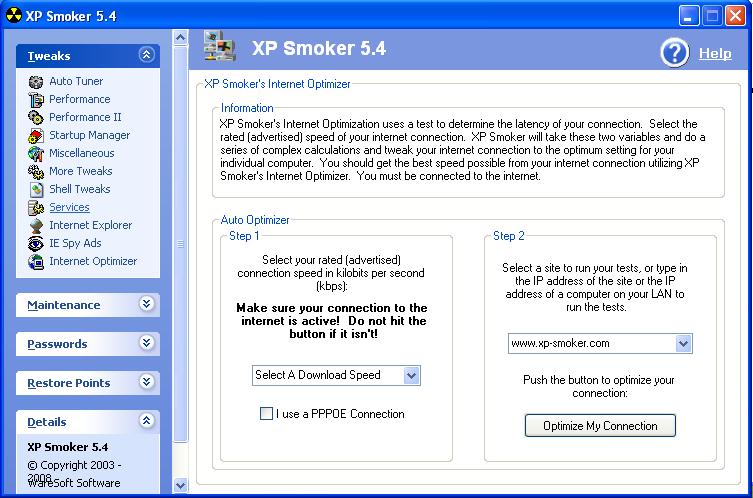
Task: Select Internet Explorer tweaks entry
Action: pyautogui.click(x=90, y=225)
